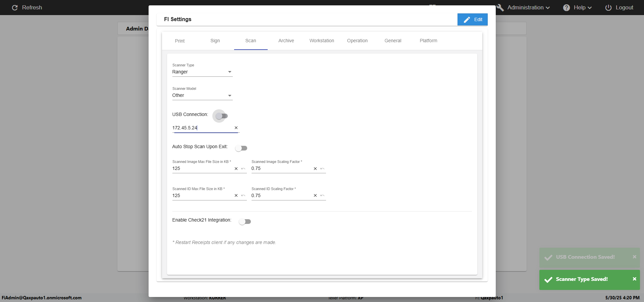
Task: Switch to the Archive tab
Action: 286,41
